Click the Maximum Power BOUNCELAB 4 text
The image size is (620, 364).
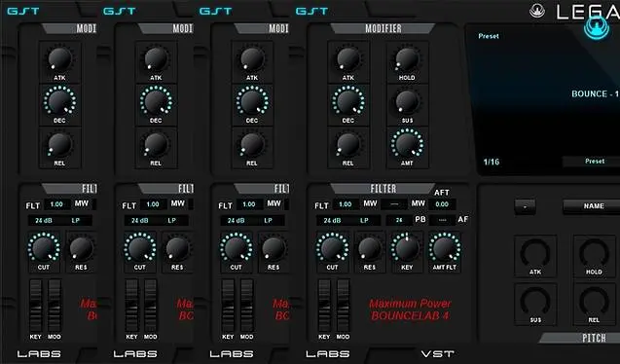(410, 309)
